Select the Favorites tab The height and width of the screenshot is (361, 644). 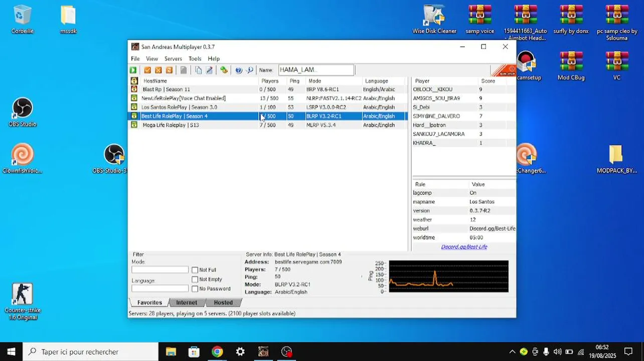[149, 302]
